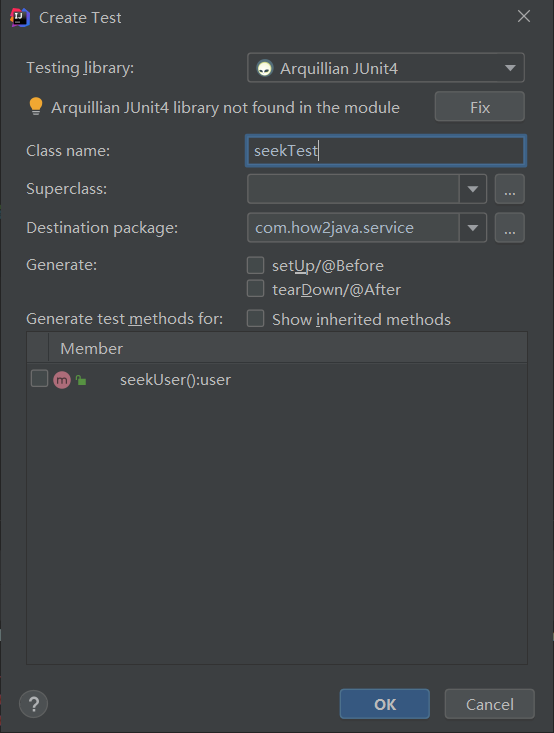Browse Destination package with ellipsis button

point(510,228)
